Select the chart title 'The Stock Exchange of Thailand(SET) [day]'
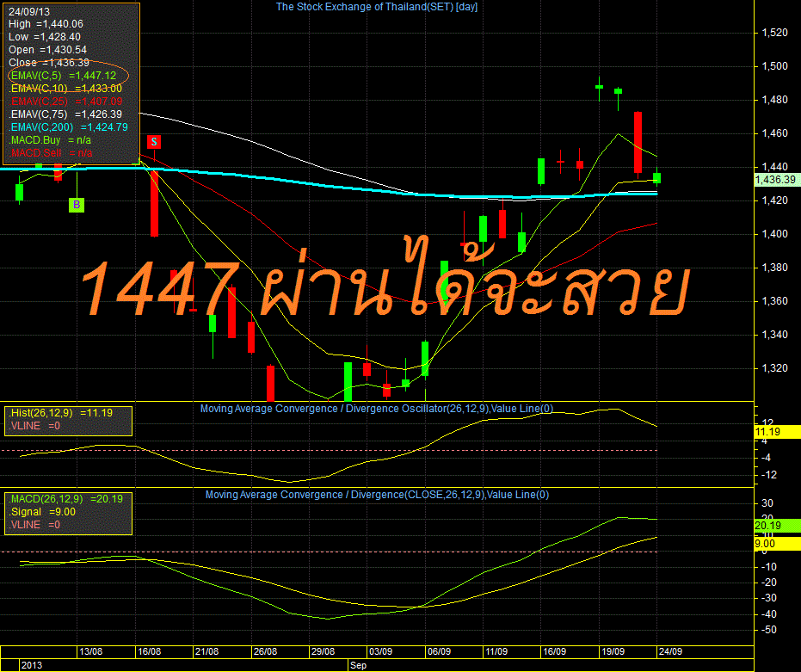Screen dimensions: 801x672 click(377, 7)
